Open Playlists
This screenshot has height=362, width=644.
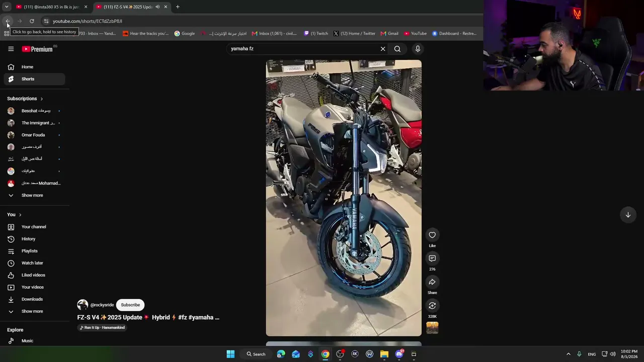[34, 251]
